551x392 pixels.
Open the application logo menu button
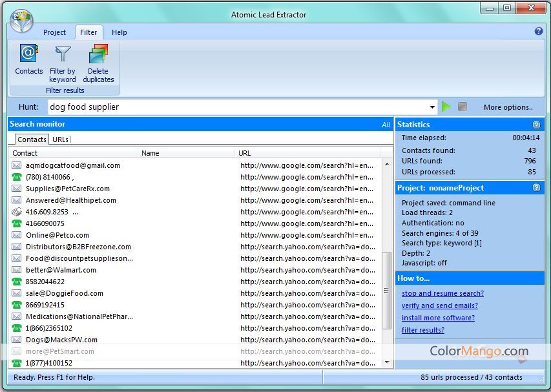21,20
